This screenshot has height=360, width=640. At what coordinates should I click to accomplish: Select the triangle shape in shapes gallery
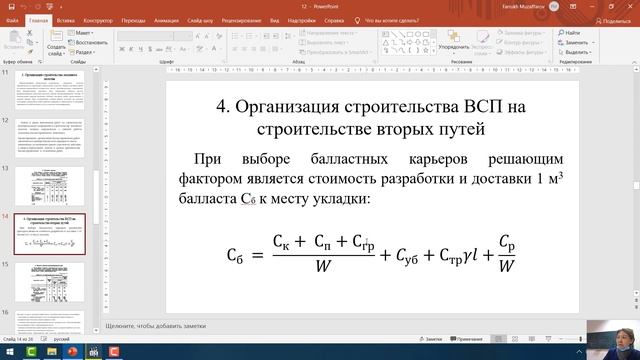tap(386, 42)
